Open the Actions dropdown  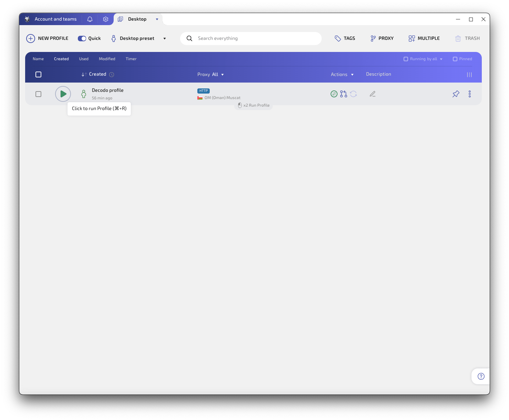pyautogui.click(x=342, y=75)
